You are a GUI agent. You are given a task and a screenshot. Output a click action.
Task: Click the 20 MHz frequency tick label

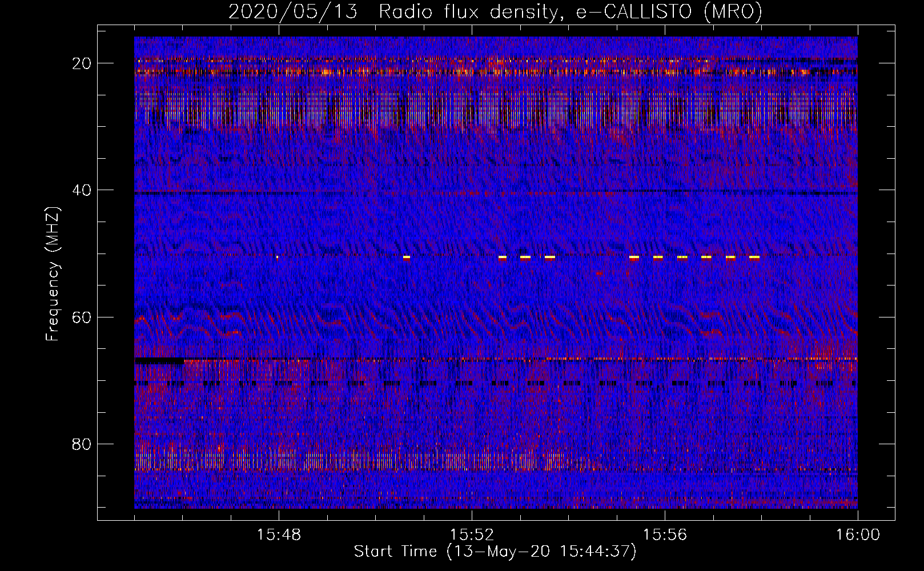83,63
